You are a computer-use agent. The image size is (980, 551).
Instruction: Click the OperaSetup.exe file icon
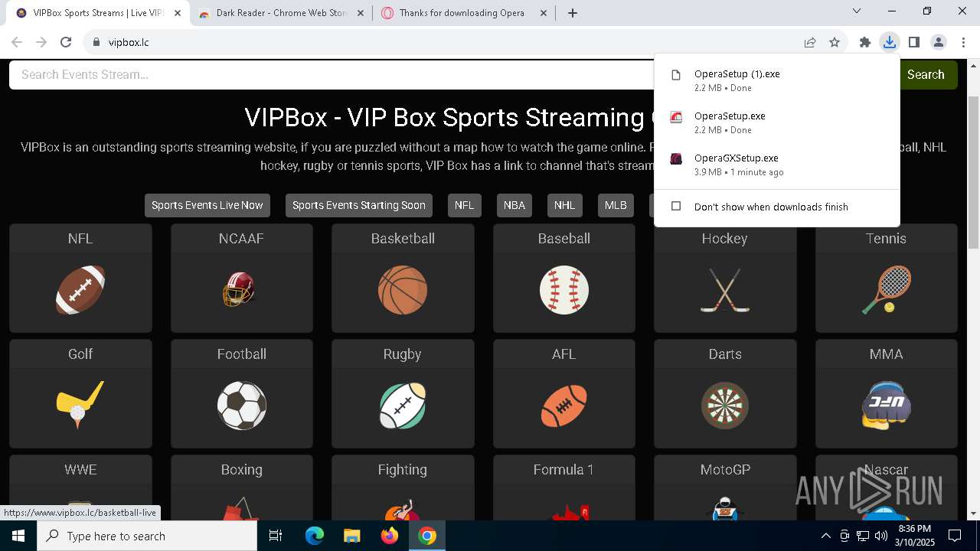pos(676,117)
